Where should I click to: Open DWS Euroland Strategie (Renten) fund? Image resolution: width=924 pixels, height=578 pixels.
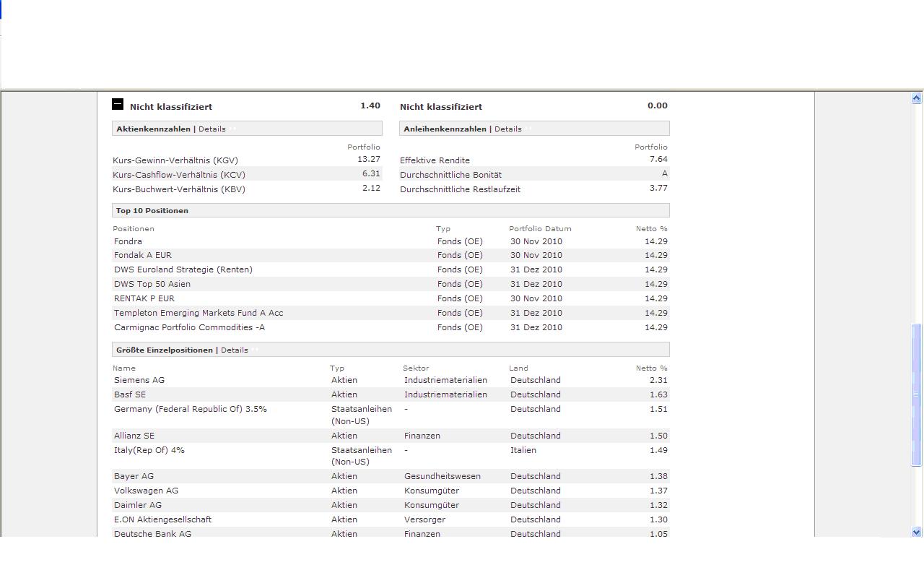[183, 269]
